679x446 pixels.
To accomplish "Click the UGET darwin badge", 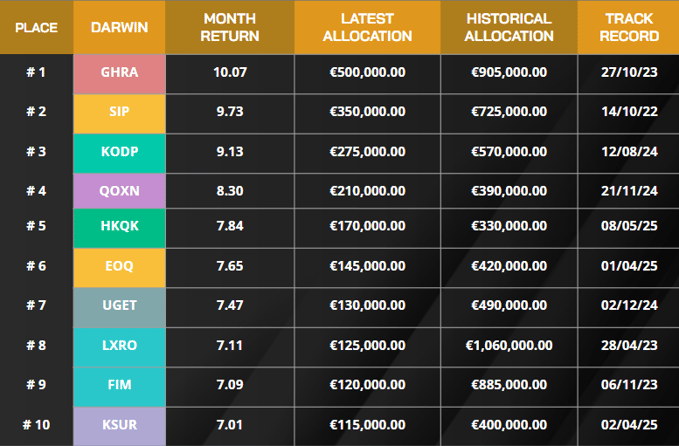I will [x=119, y=307].
